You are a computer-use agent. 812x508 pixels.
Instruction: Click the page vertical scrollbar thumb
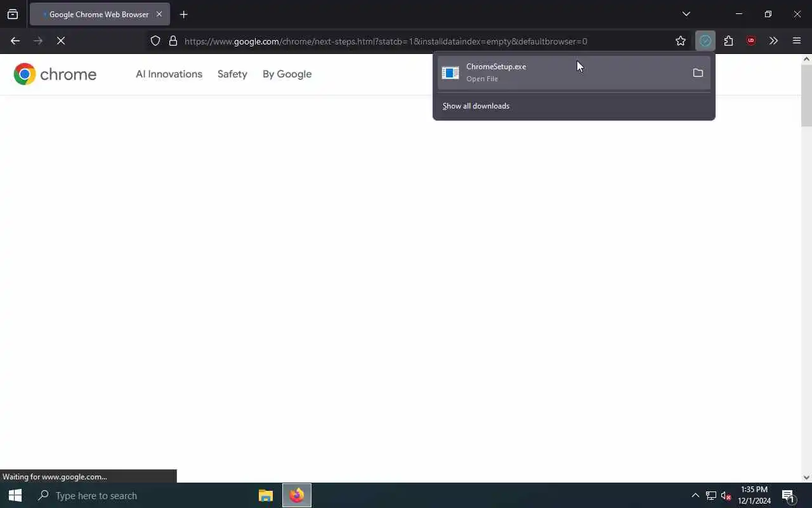806,95
